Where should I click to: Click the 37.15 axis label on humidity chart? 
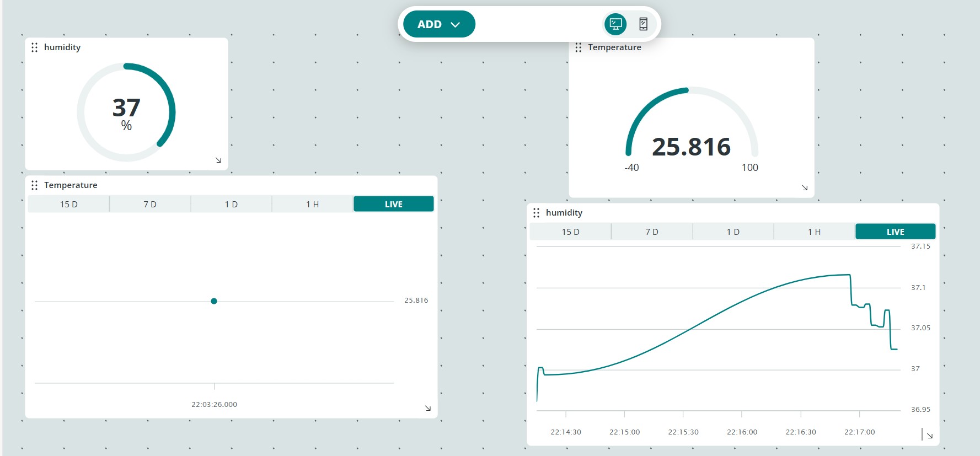click(x=921, y=246)
